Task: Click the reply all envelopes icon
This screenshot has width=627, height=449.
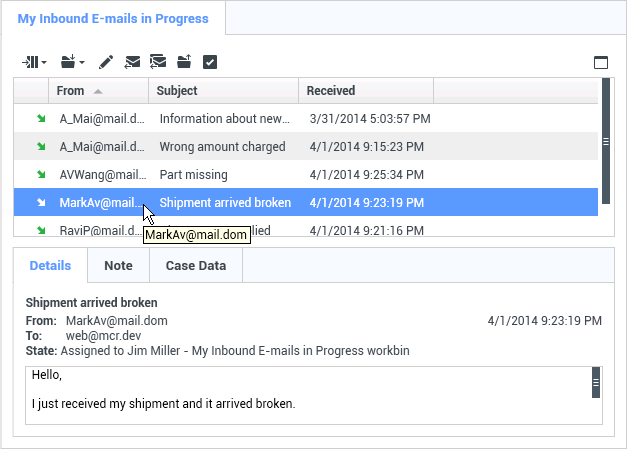Action: click(x=158, y=62)
